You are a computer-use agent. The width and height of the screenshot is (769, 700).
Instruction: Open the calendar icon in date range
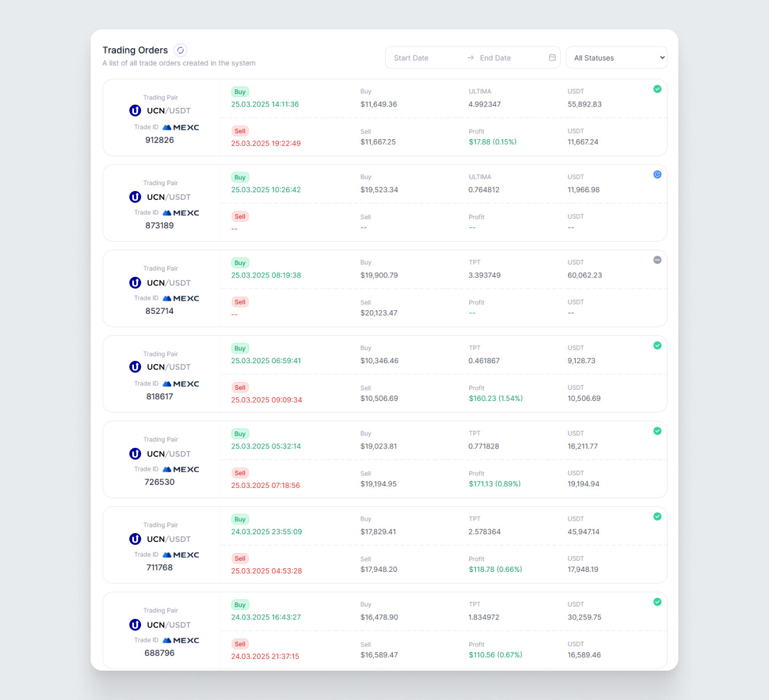tap(552, 58)
